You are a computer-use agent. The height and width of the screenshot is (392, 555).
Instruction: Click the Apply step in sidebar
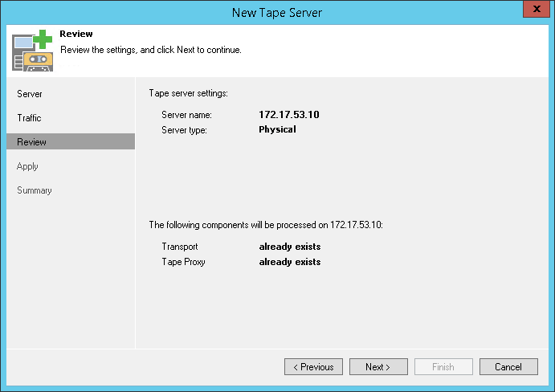28,166
